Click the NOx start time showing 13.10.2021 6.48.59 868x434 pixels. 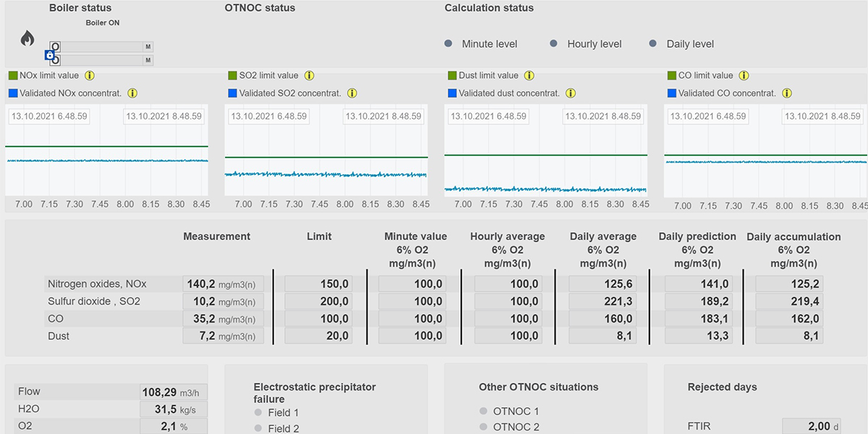[48, 116]
